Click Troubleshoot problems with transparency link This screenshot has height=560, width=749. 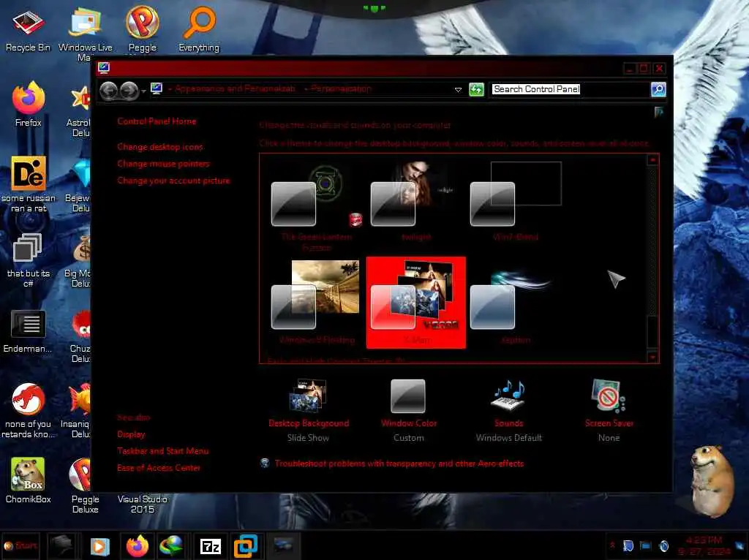point(399,463)
